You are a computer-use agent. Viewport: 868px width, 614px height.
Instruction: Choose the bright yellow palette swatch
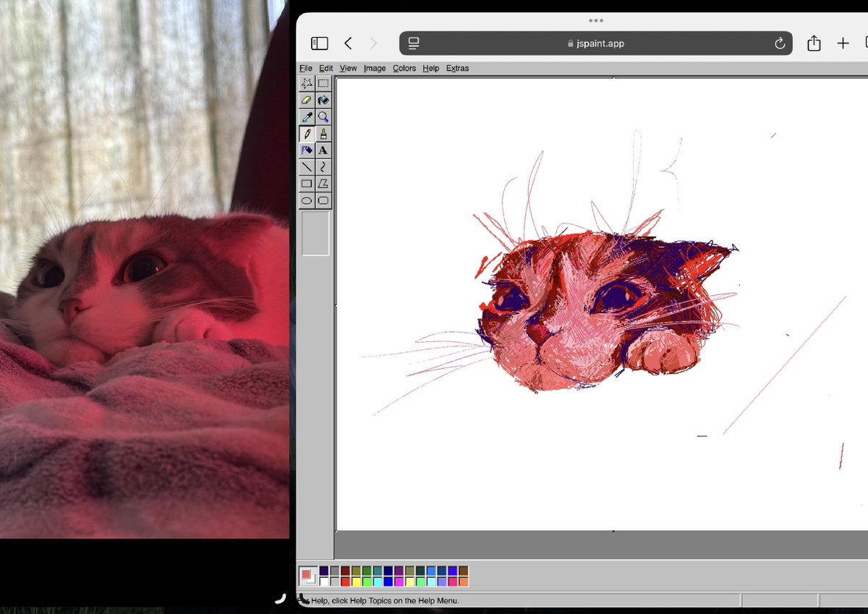click(x=356, y=581)
